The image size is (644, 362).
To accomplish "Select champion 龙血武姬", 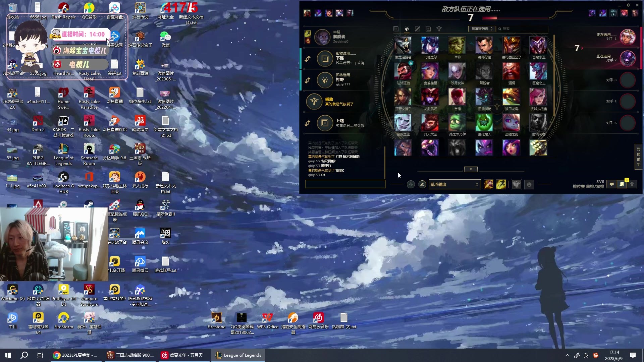I will 430,97.
